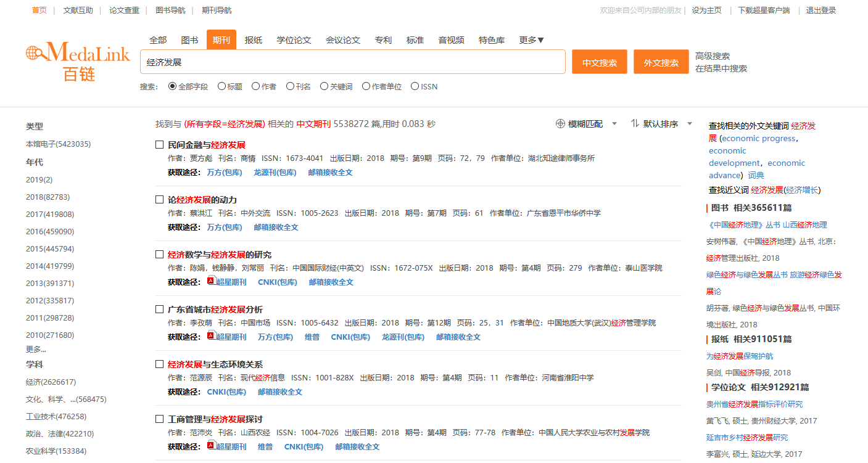Click PDF icon for 经济数学与经济发展的研究
Viewport: 868px width, 463px height.
pyautogui.click(x=210, y=281)
